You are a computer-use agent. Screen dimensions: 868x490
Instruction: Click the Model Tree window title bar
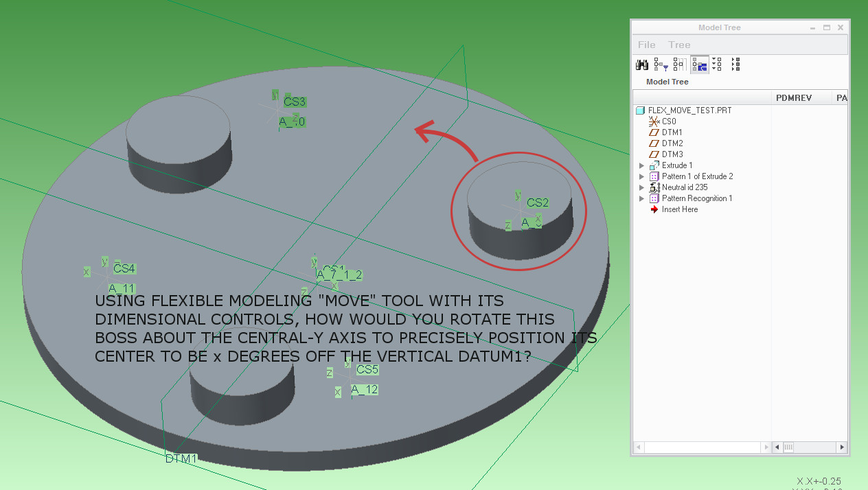point(719,27)
